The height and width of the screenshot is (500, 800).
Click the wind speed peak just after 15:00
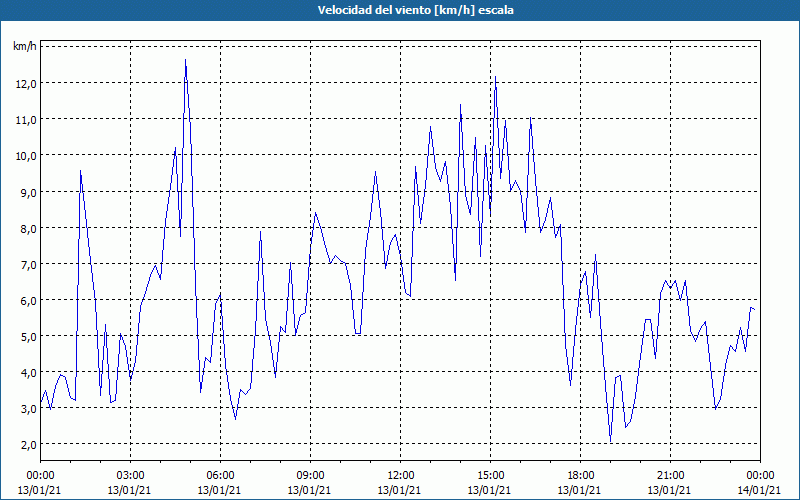pos(495,77)
